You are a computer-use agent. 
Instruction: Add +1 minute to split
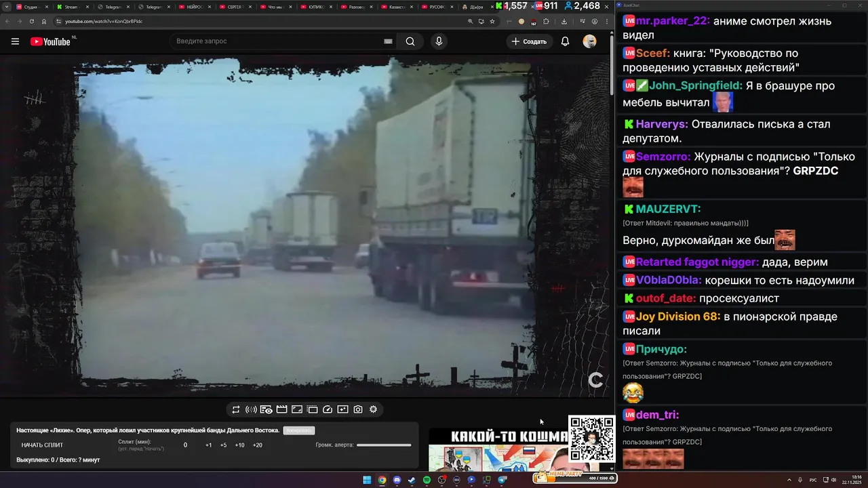209,445
